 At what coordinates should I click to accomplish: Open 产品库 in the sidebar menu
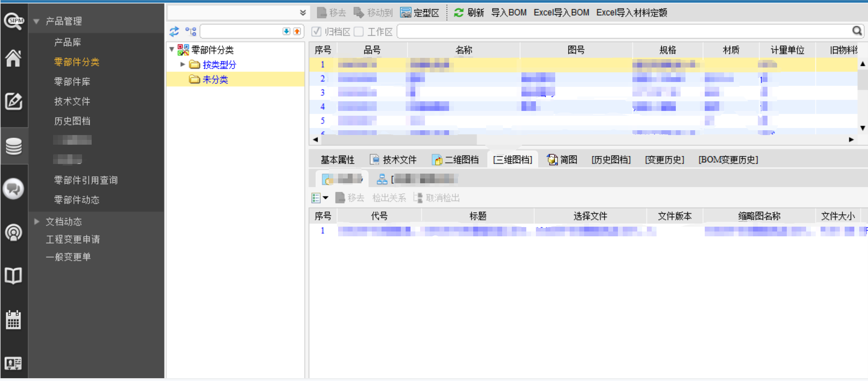click(68, 42)
